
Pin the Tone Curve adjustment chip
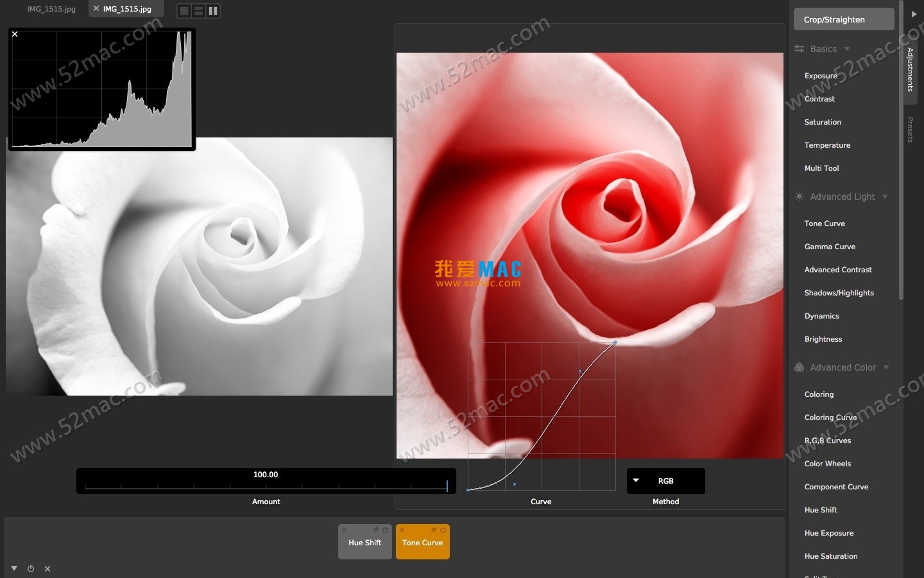(x=434, y=530)
